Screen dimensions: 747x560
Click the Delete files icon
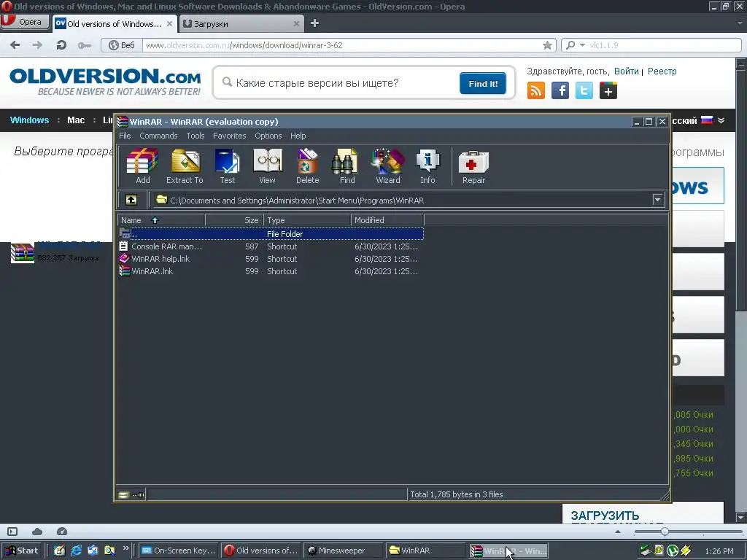307,166
